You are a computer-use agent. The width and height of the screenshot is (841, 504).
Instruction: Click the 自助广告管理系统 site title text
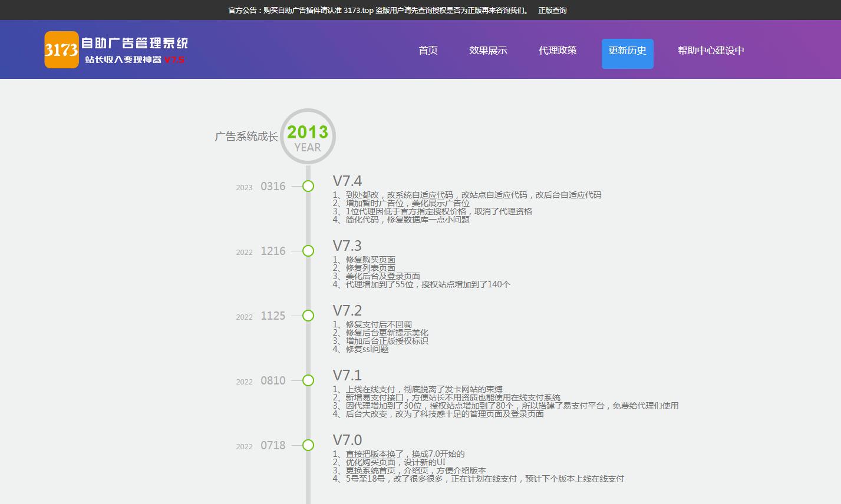coord(134,43)
